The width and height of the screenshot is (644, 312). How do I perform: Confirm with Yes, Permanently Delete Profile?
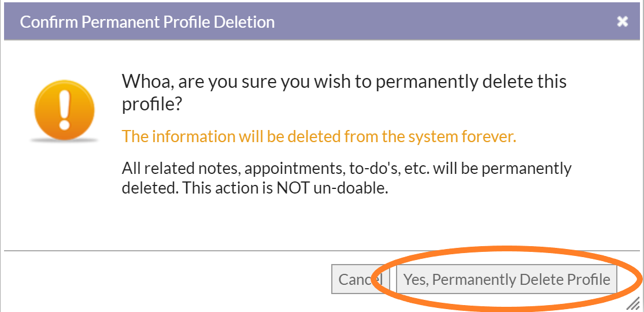pyautogui.click(x=506, y=279)
